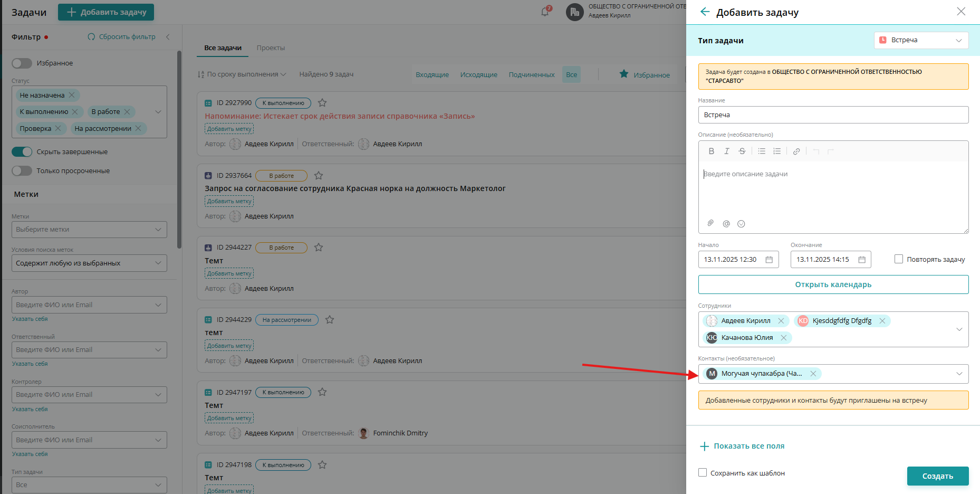
Task: Apply bold formatting in description editor
Action: click(x=712, y=151)
